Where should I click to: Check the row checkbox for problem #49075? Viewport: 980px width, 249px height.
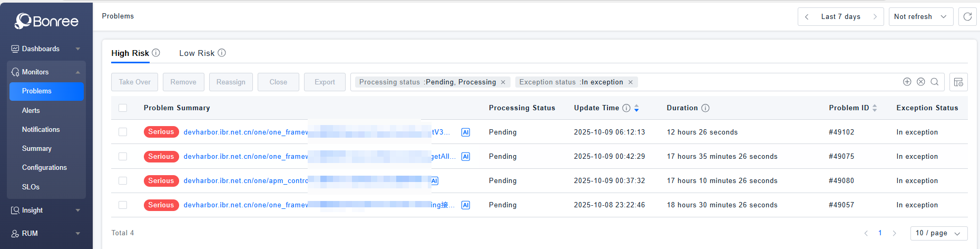(123, 157)
